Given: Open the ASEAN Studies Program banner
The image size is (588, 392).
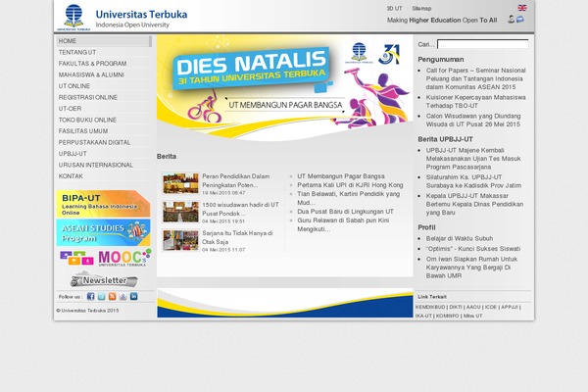Looking at the screenshot, I should 103,232.
